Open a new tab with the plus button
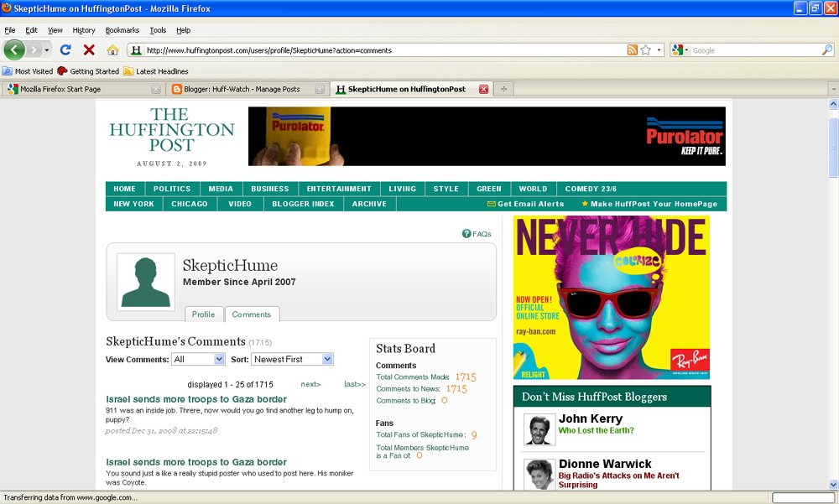Screen dimensions: 839x504 click(x=503, y=90)
